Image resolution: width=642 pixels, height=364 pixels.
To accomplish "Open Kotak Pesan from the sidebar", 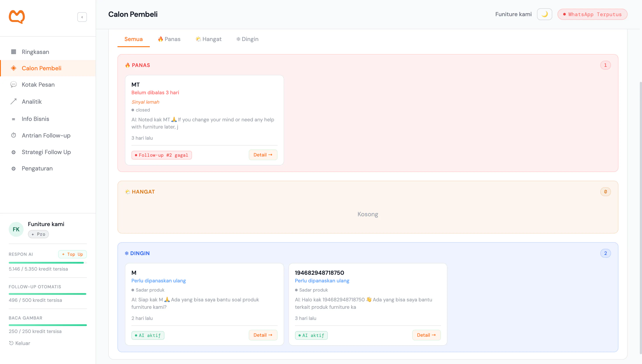I will click(x=48, y=84).
